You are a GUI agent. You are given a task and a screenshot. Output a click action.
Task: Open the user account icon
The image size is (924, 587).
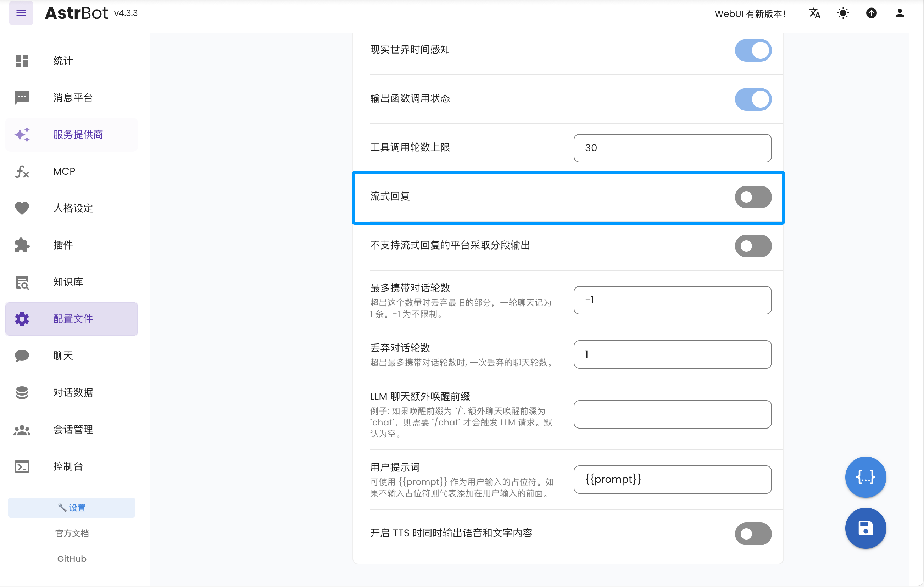(900, 13)
